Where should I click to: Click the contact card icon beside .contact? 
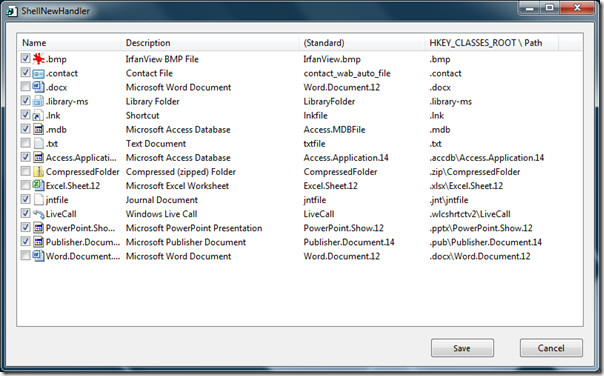click(38, 73)
